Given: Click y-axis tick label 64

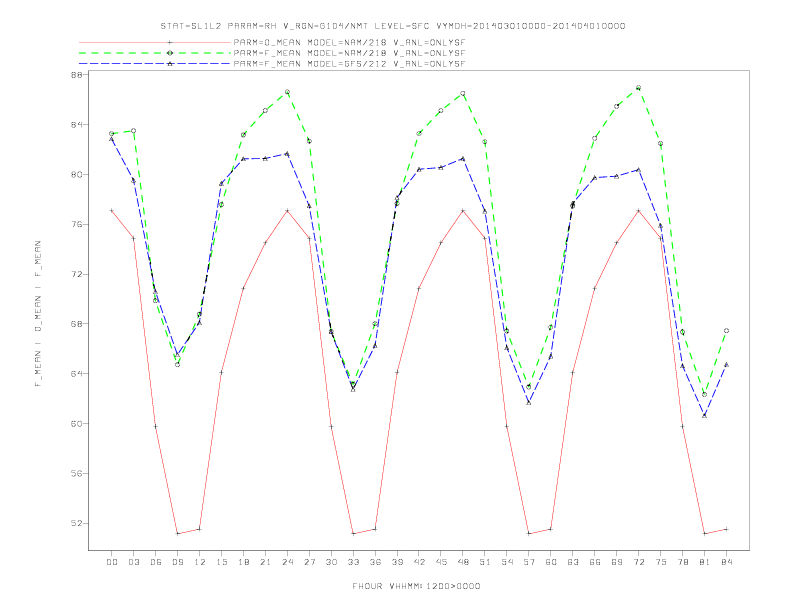Looking at the screenshot, I should (x=79, y=374).
